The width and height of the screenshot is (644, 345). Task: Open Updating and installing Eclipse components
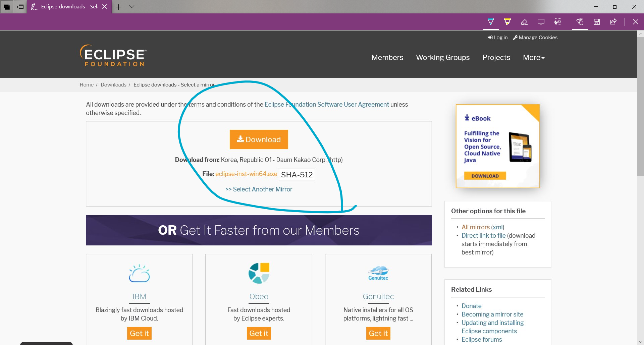(492, 327)
